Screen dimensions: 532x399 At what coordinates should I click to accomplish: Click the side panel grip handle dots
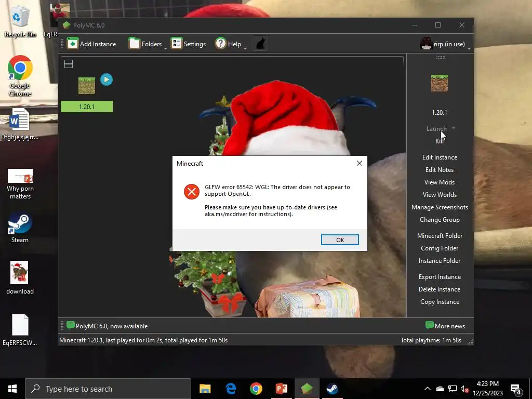pyautogui.click(x=441, y=58)
